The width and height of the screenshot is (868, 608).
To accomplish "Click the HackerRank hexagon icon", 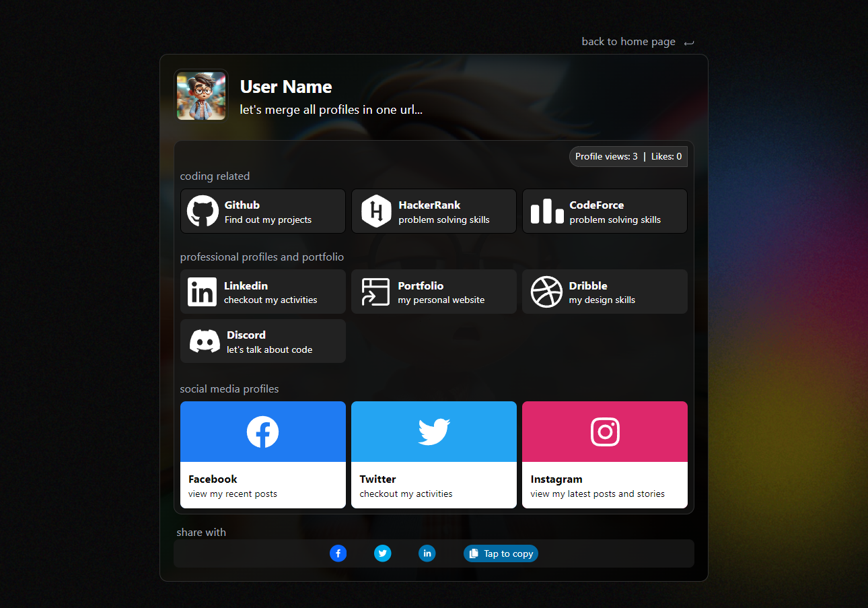I will click(376, 211).
